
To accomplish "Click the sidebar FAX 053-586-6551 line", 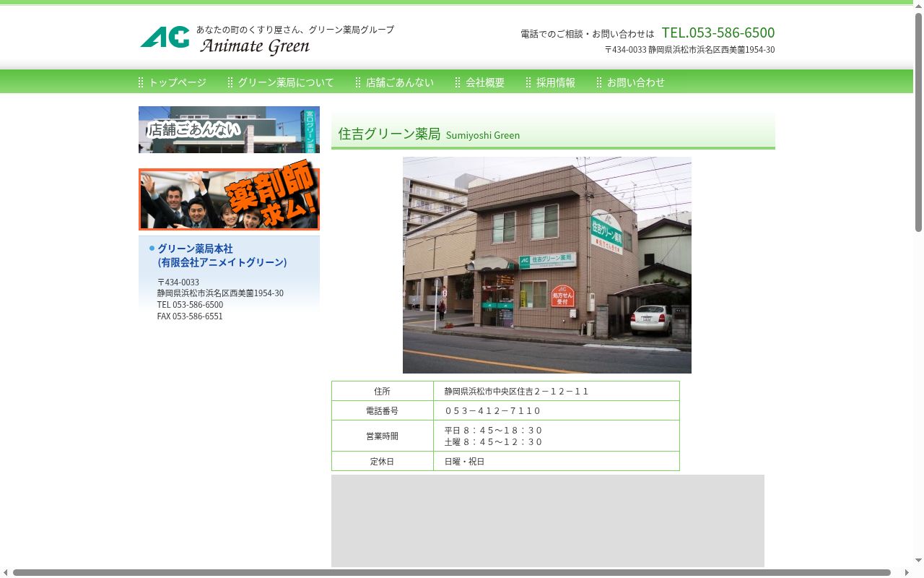I will point(190,316).
